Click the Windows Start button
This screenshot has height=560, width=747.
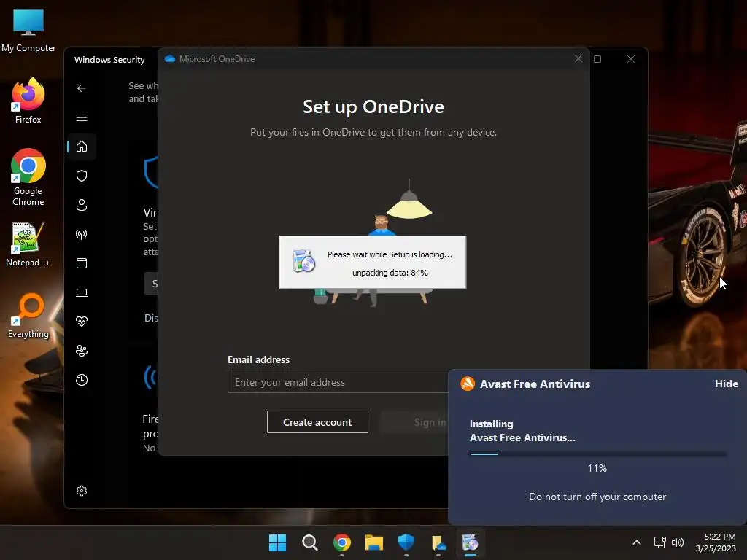point(277,542)
